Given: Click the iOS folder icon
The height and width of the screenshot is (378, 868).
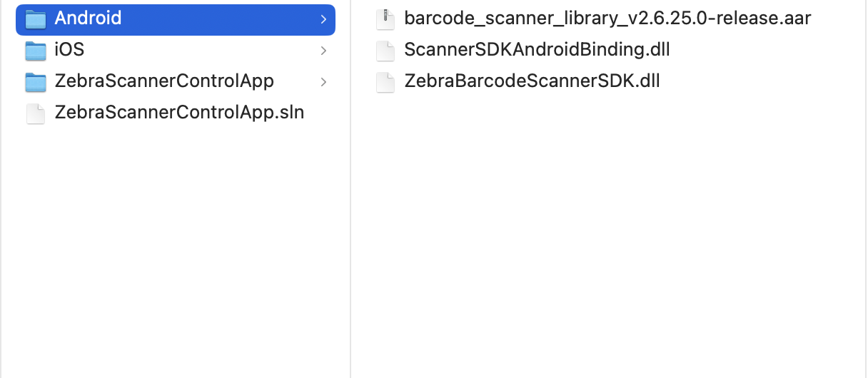Looking at the screenshot, I should [x=36, y=51].
